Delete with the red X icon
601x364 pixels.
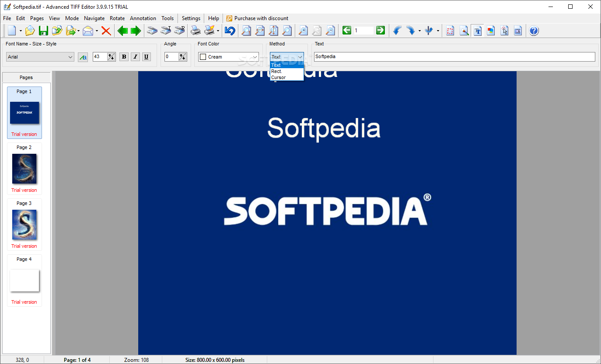pyautogui.click(x=106, y=31)
